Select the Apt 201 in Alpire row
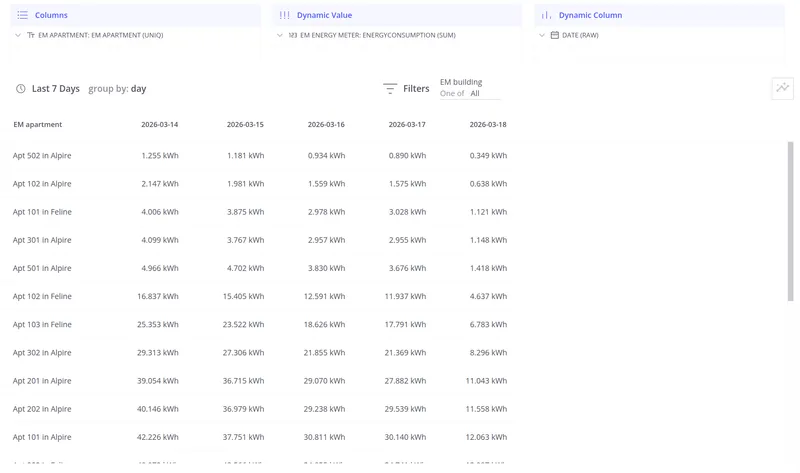Screen dimensions: 800x473 point(260,381)
